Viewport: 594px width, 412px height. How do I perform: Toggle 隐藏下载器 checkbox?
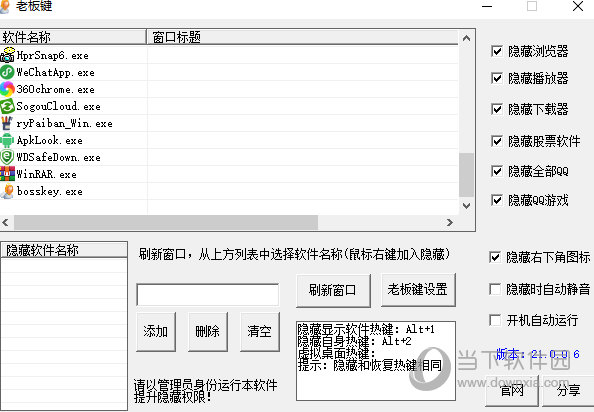tap(497, 109)
